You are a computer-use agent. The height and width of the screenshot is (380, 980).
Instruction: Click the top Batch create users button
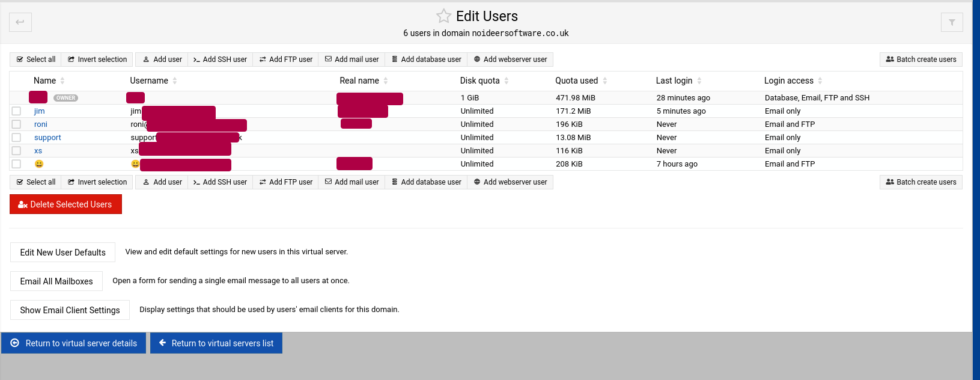[921, 60]
